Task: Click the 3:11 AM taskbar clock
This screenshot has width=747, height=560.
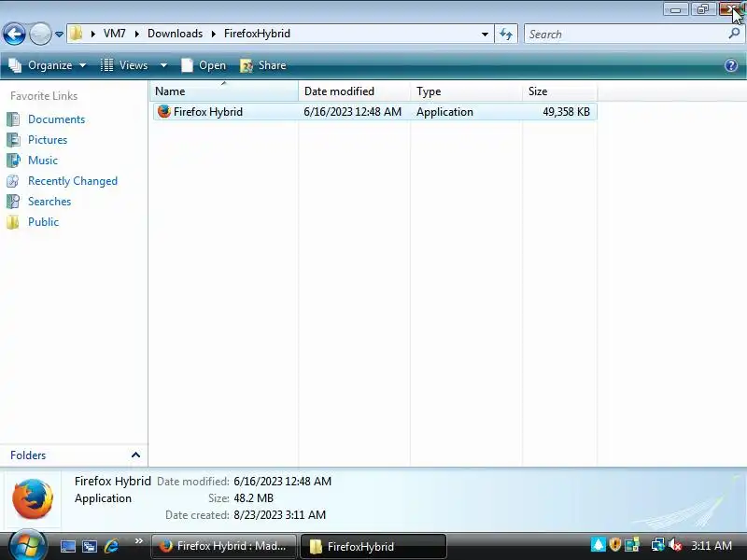Action: pyautogui.click(x=712, y=545)
